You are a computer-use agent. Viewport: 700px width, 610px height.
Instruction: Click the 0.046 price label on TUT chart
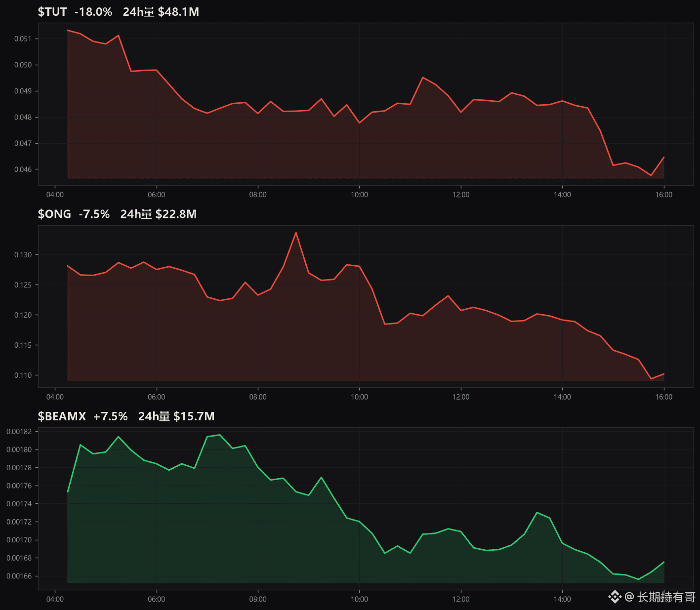[x=23, y=169]
